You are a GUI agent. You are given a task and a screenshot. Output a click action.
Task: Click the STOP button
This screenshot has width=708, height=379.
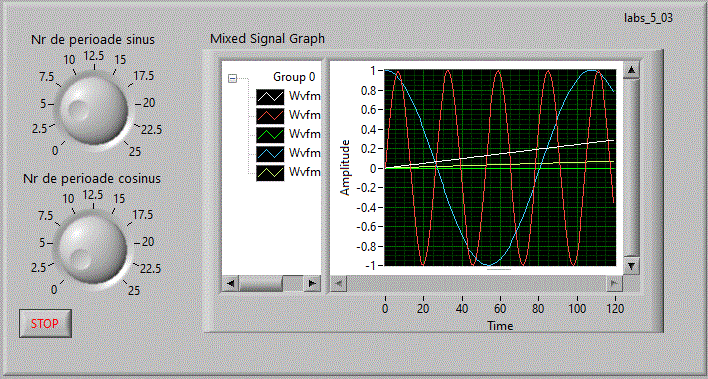[45, 323]
